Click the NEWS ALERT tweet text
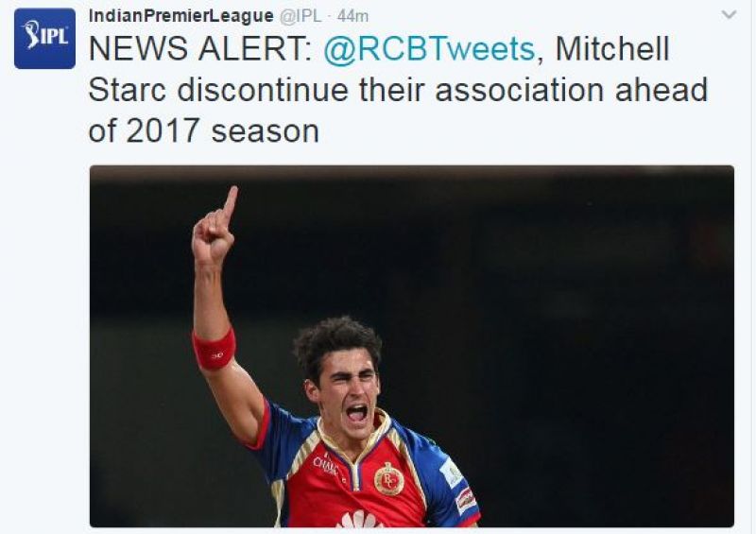The width and height of the screenshot is (756, 534). [x=398, y=90]
